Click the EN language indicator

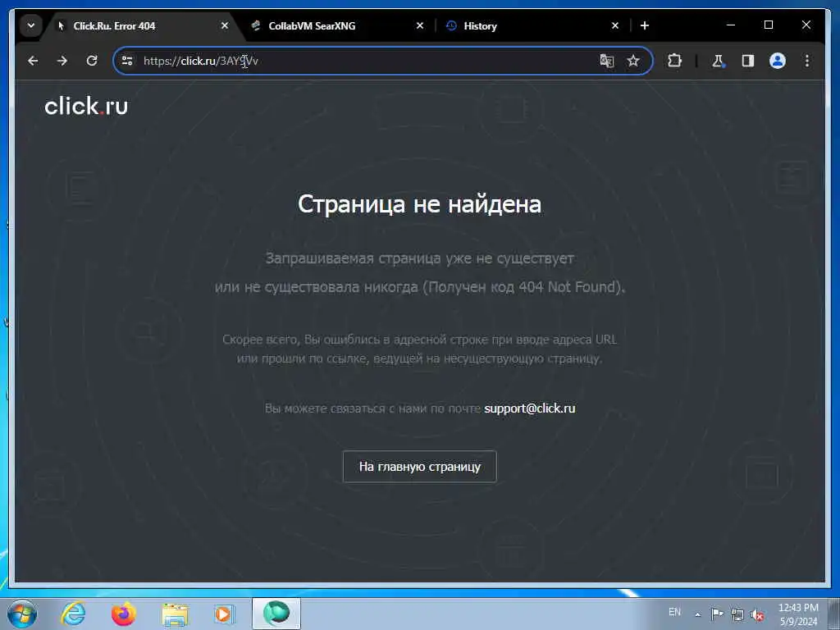674,612
